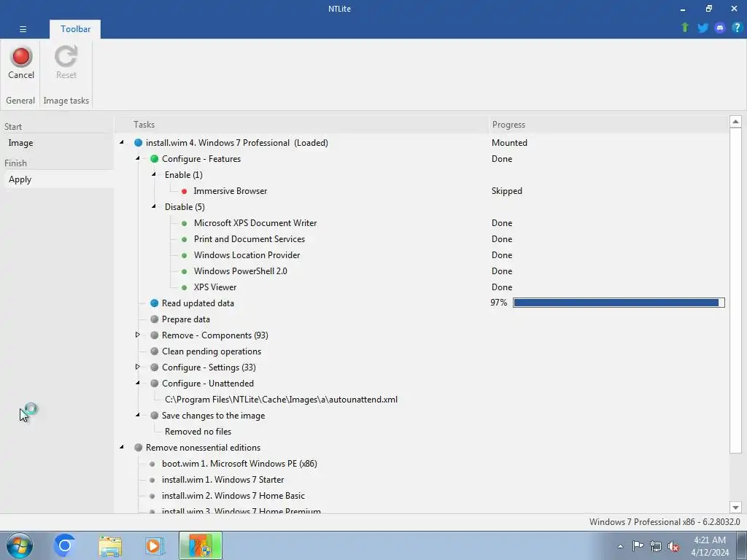This screenshot has height=560, width=747.
Task: Click green dot of Microsoft XPS Document Writer
Action: click(185, 223)
